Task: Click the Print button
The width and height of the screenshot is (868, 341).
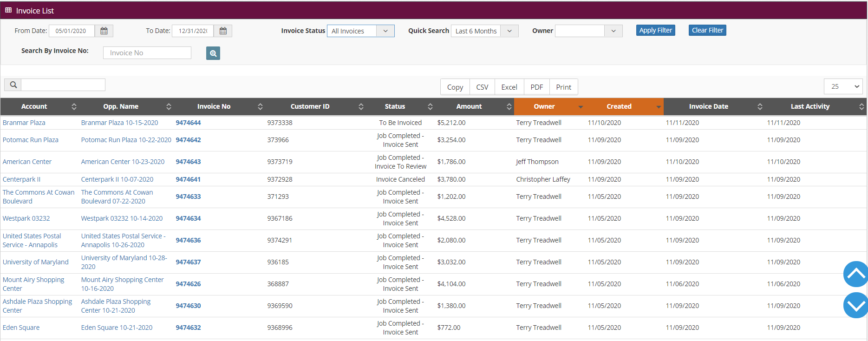Action: (564, 87)
